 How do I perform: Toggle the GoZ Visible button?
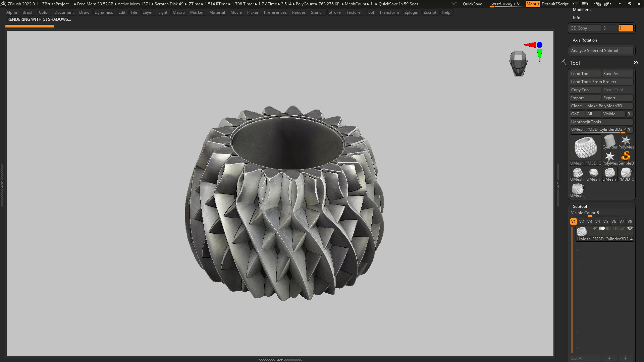(613, 114)
